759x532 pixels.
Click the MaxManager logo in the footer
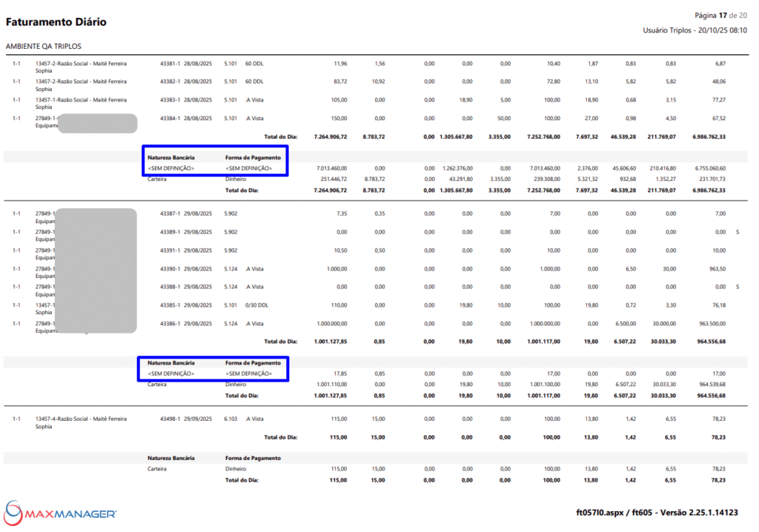pyautogui.click(x=60, y=512)
